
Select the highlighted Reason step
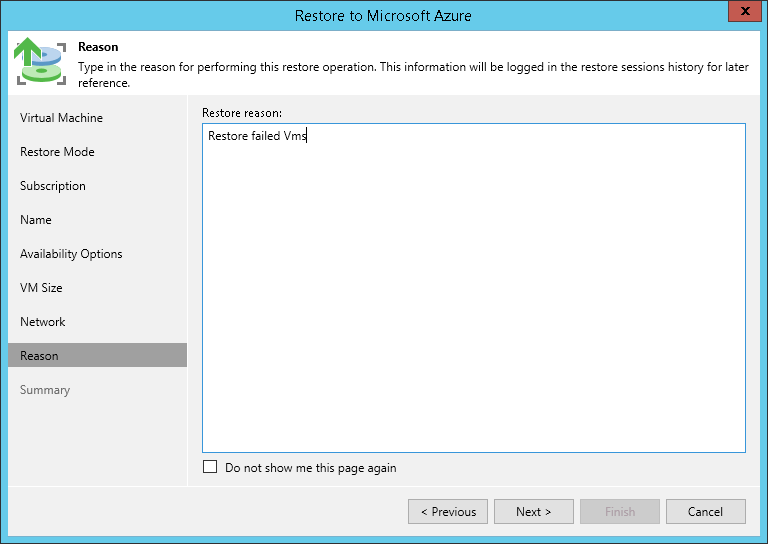click(97, 355)
